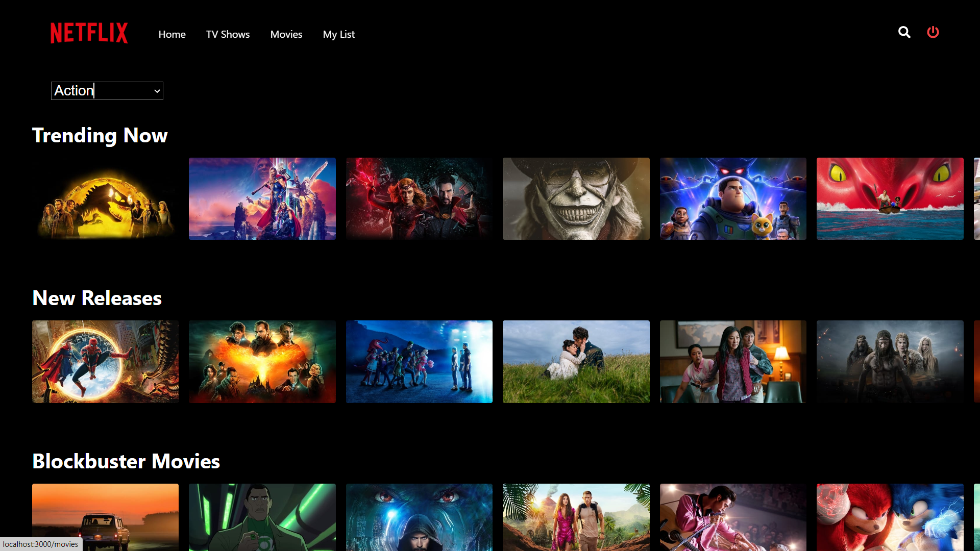Open My List

tap(338, 34)
